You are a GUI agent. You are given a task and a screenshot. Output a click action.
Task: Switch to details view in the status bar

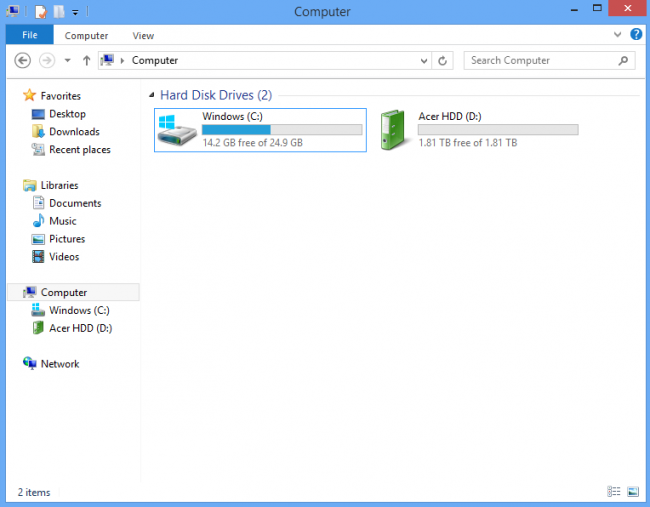(x=614, y=491)
